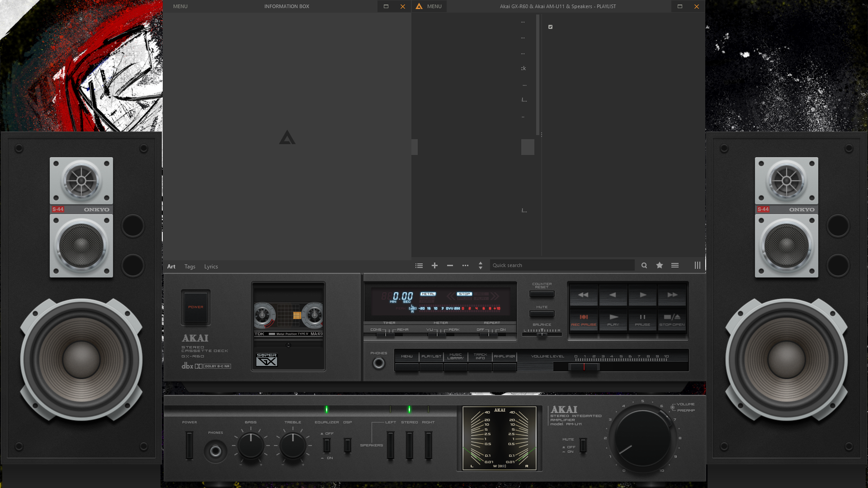Open the list view icon beside the plus
Image resolution: width=868 pixels, height=488 pixels.
tap(419, 265)
